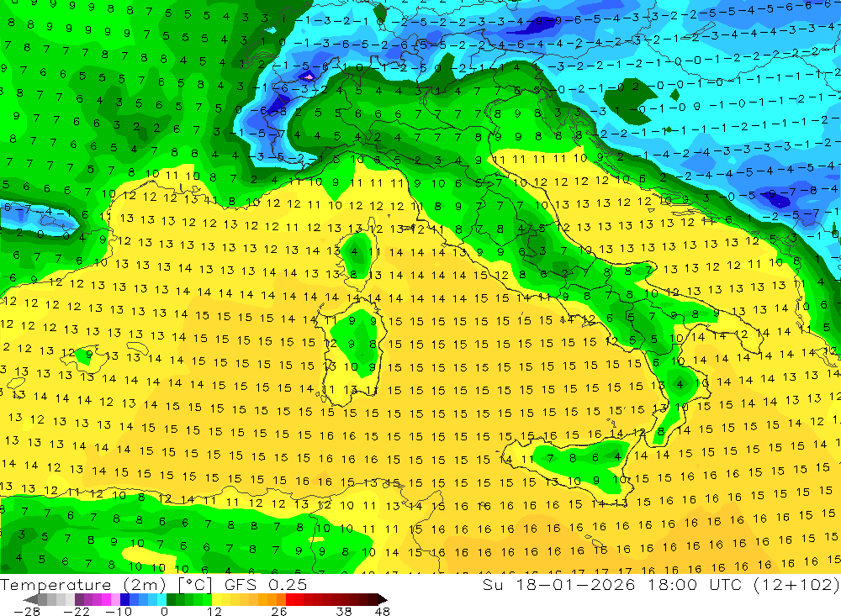Viewport: 841px width, 616px height.
Task: Select the gray left arrow end of the color scale
Action: tap(30, 599)
